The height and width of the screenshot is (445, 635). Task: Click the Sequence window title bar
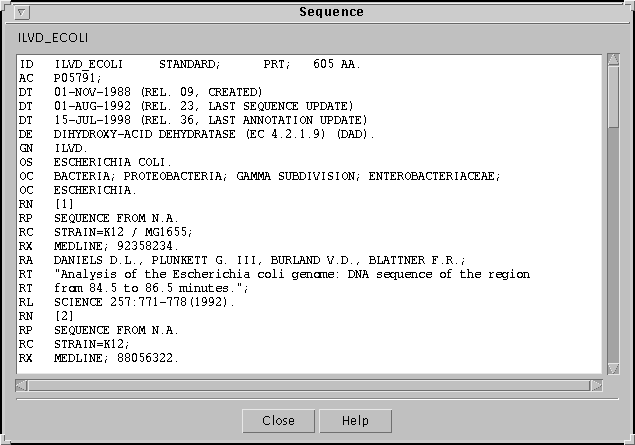[x=330, y=12]
